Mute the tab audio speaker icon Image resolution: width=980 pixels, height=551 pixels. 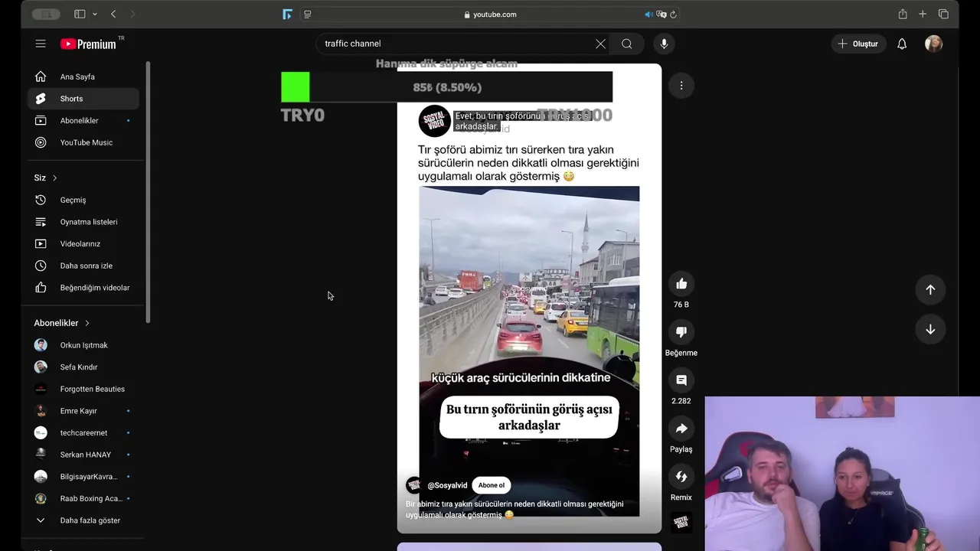click(649, 15)
